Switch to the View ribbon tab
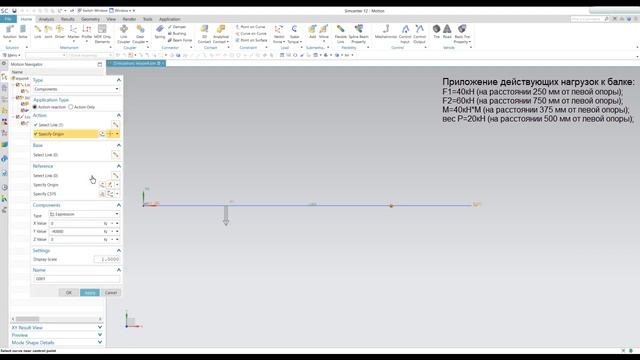 111,19
